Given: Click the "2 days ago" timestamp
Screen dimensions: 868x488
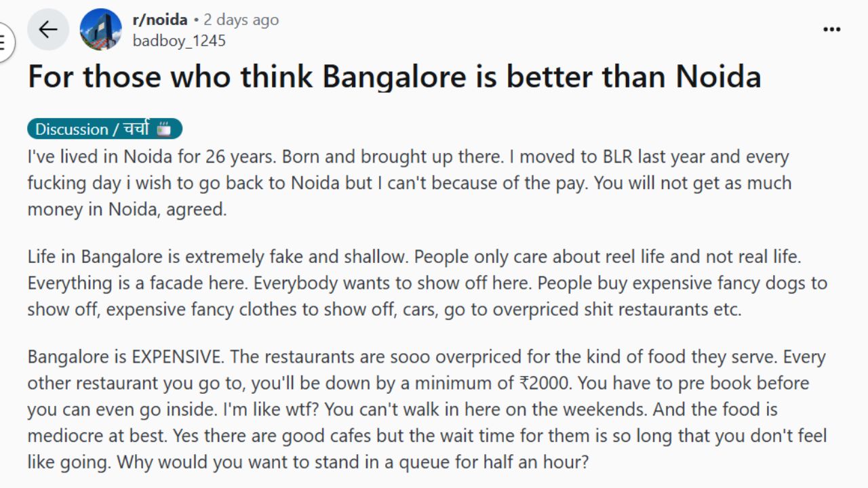Looking at the screenshot, I should (241, 20).
